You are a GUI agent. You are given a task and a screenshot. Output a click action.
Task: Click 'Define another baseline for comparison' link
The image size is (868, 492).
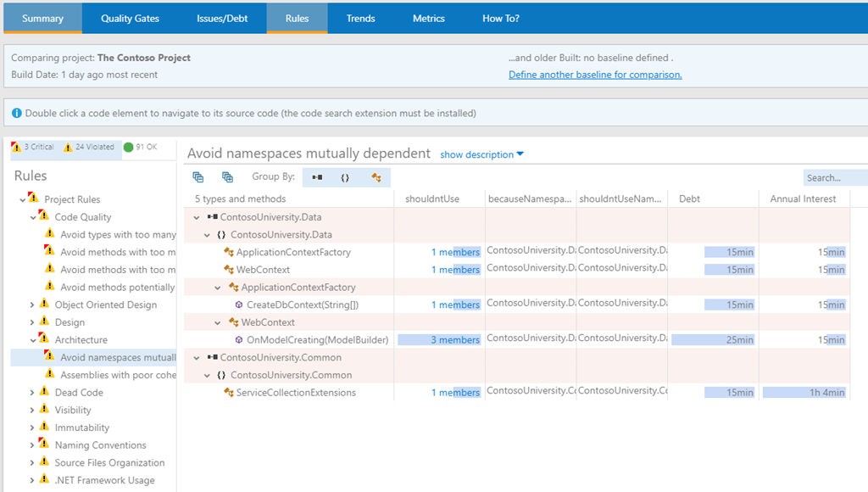point(595,75)
